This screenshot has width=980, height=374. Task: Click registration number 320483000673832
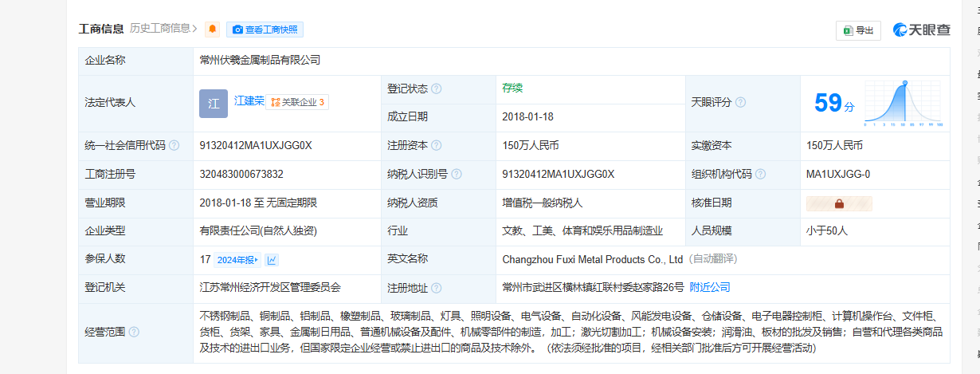point(241,175)
